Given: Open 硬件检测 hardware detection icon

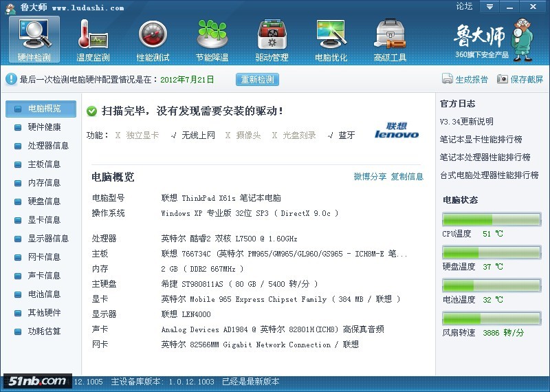Looking at the screenshot, I should coord(34,39).
